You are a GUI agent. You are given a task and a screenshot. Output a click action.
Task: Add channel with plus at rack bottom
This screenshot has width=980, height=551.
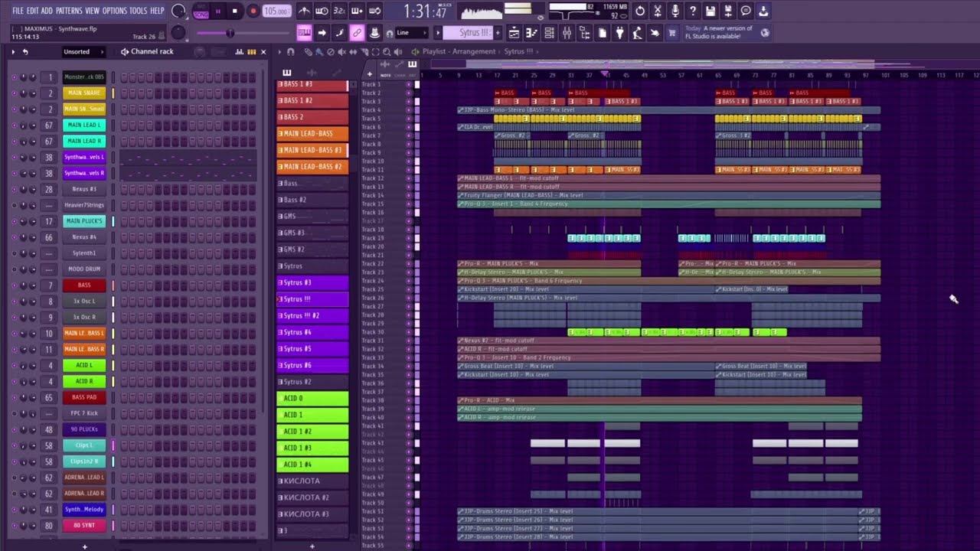(84, 546)
